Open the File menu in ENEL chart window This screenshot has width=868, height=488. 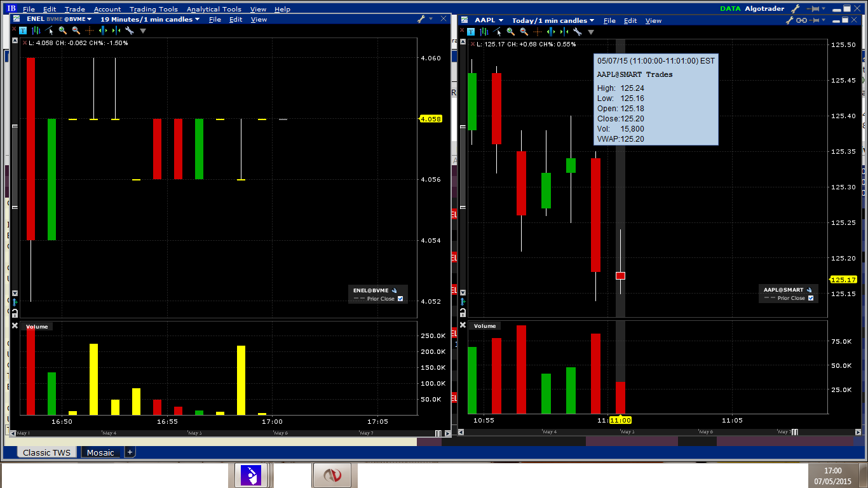coord(215,20)
